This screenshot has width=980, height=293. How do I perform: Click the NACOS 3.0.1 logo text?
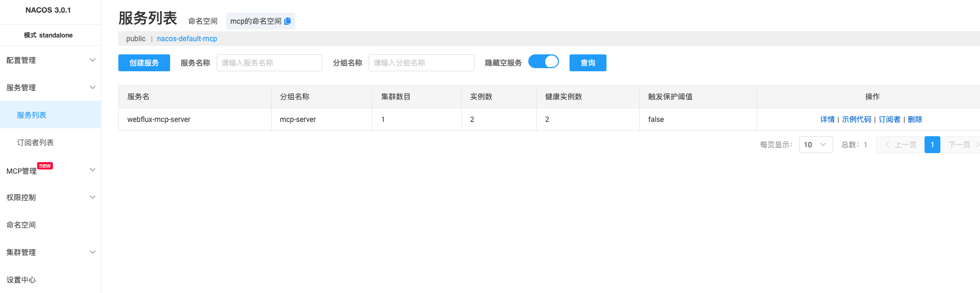coord(48,10)
